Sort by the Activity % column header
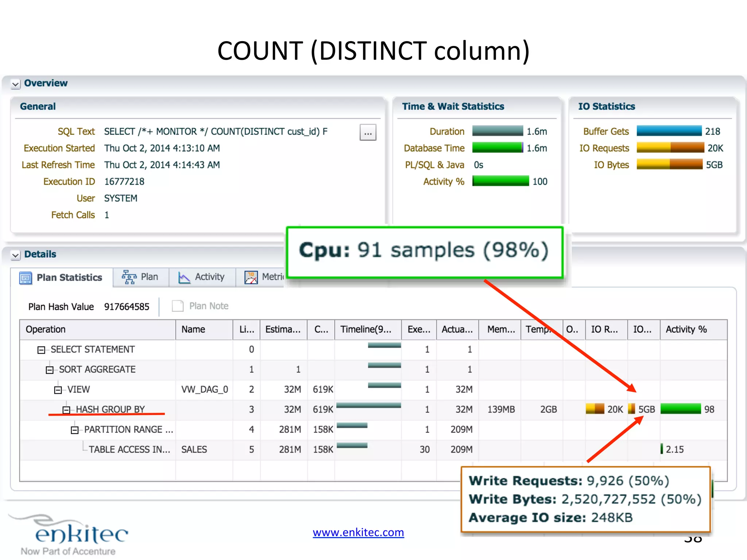The image size is (747, 560). (x=693, y=330)
